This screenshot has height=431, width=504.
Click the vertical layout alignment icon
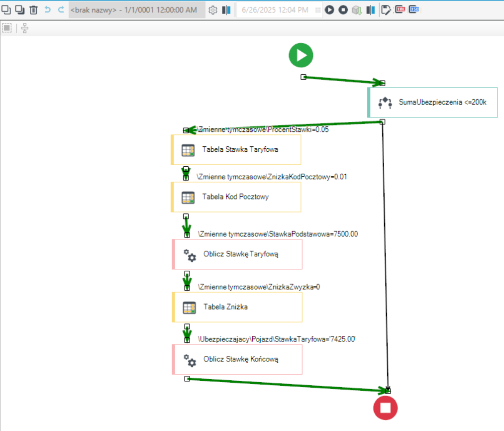click(25, 28)
